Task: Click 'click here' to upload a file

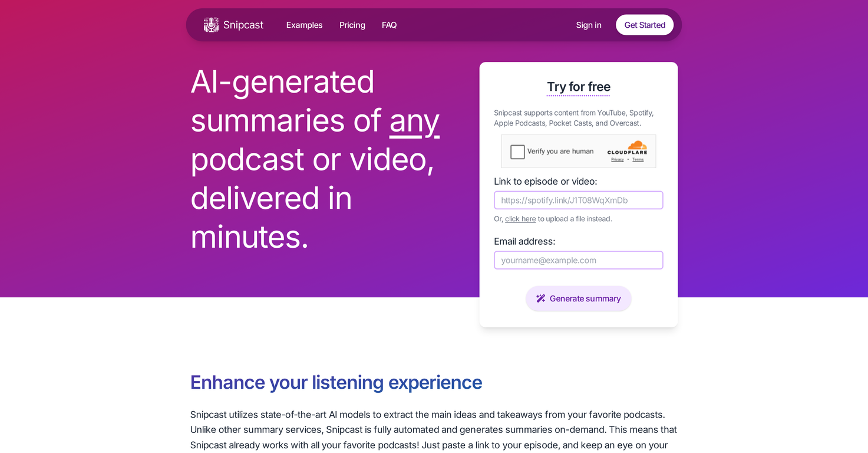Action: (x=520, y=218)
